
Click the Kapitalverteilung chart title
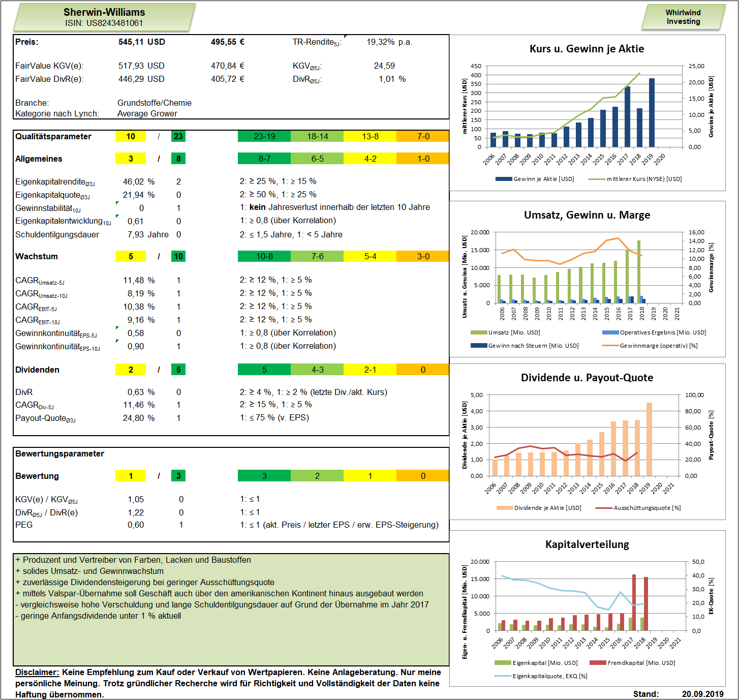click(587, 544)
